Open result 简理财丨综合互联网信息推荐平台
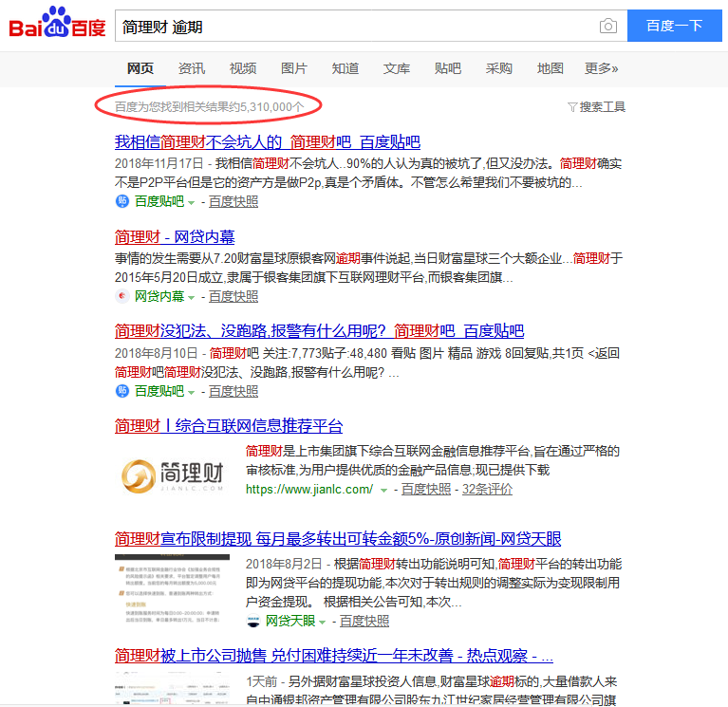 point(229,426)
